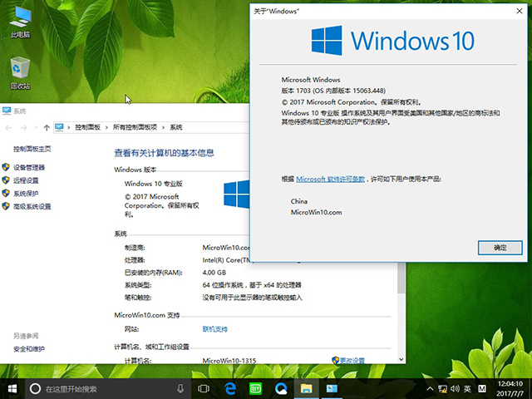The height and width of the screenshot is (399, 532).
Task: Open the iQIYI app on taskbar
Action: coord(255,389)
